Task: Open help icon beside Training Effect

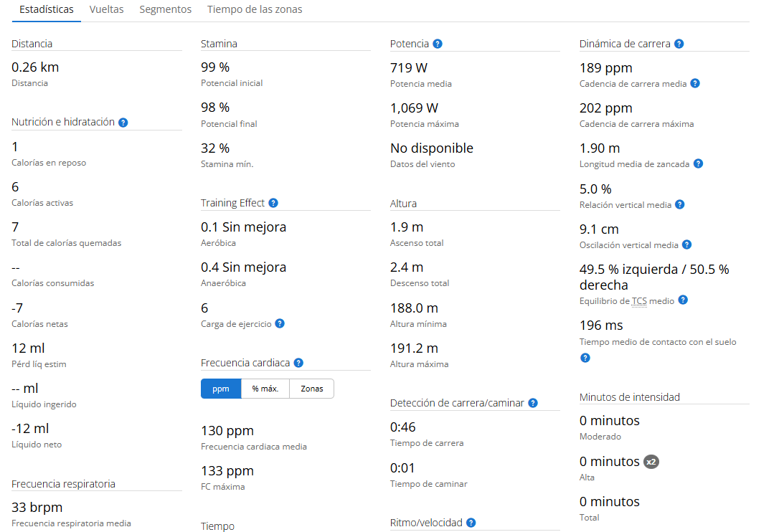Action: 273,204
